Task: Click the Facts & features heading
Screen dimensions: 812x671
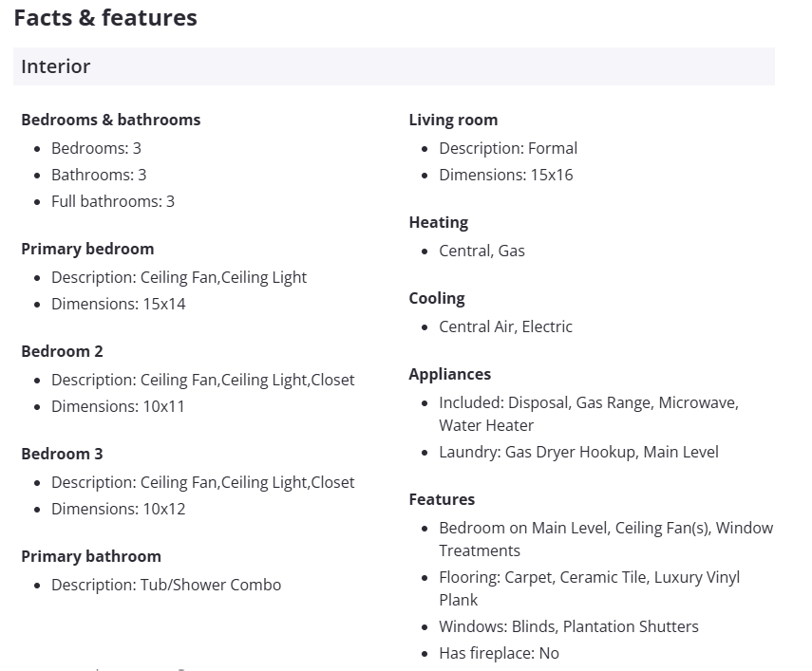Action: pos(105,17)
